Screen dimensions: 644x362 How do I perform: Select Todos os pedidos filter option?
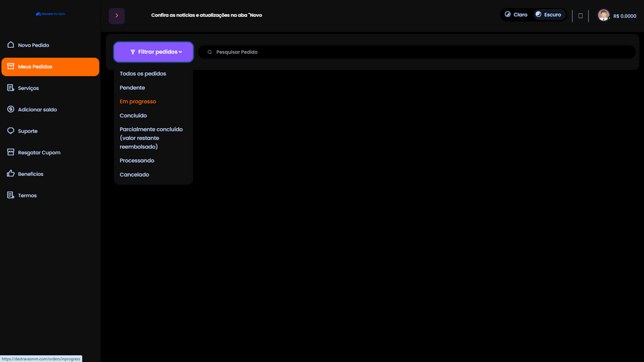pos(143,74)
